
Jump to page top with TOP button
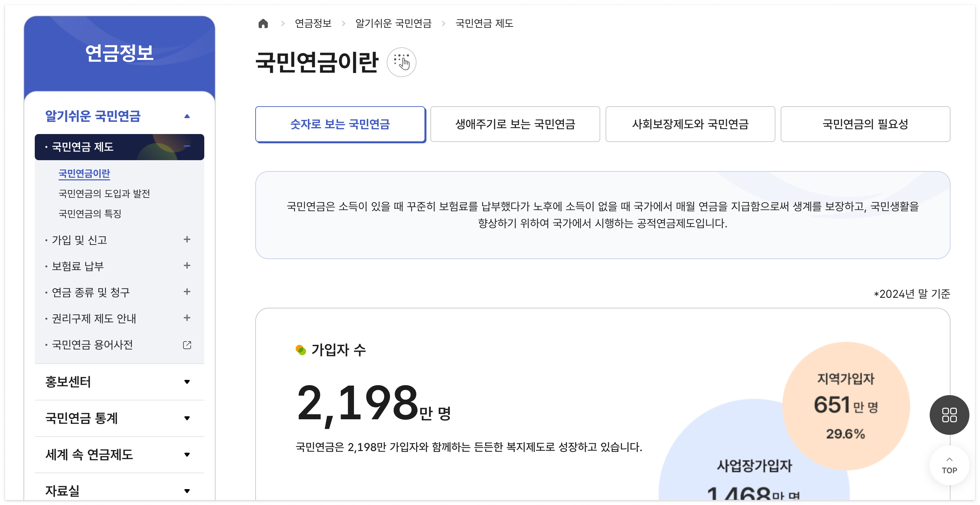949,465
